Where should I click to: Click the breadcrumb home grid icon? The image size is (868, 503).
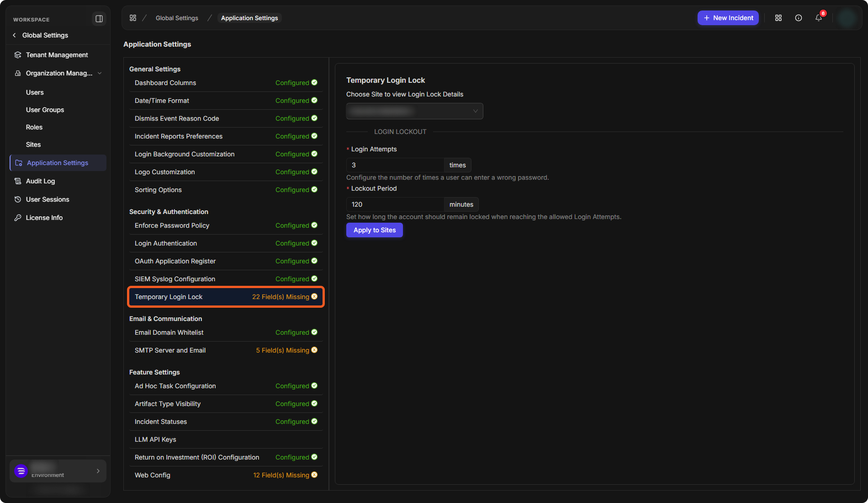tap(133, 18)
